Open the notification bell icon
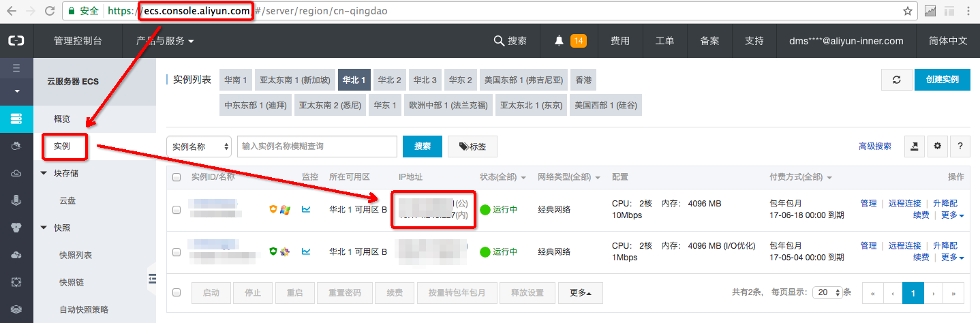Viewport: 980px width, 323px height. pos(559,41)
